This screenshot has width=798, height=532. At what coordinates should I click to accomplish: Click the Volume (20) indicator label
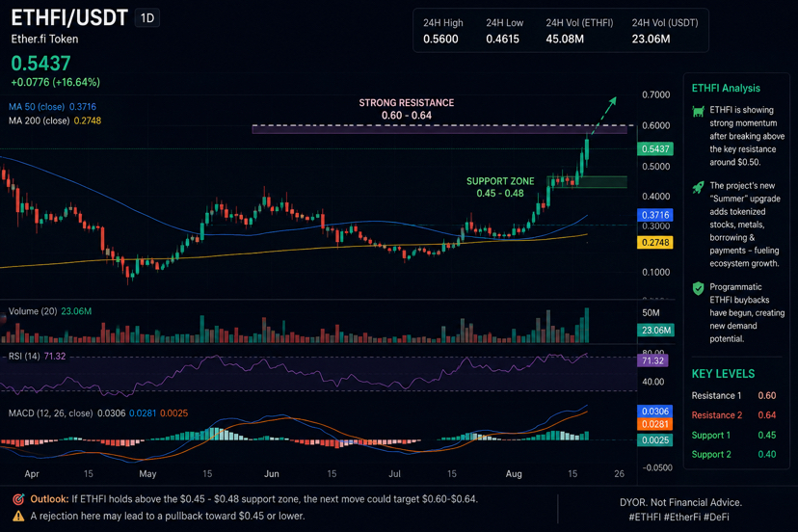click(x=33, y=311)
